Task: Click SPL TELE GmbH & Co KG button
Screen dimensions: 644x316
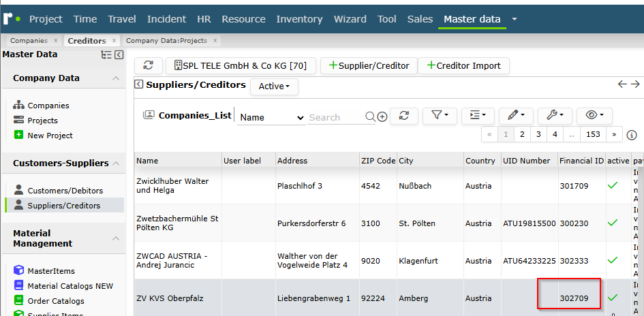Action: [241, 65]
